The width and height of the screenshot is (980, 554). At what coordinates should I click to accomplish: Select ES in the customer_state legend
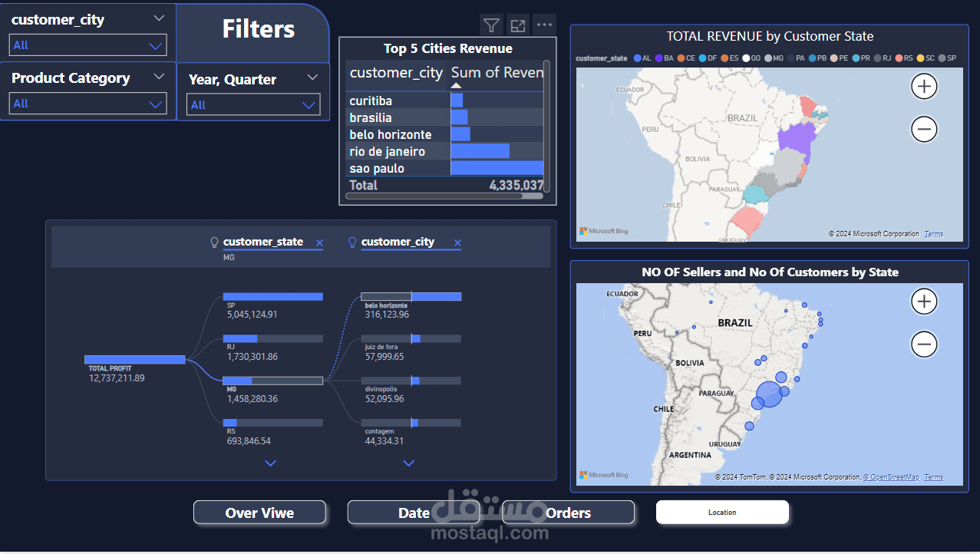730,58
